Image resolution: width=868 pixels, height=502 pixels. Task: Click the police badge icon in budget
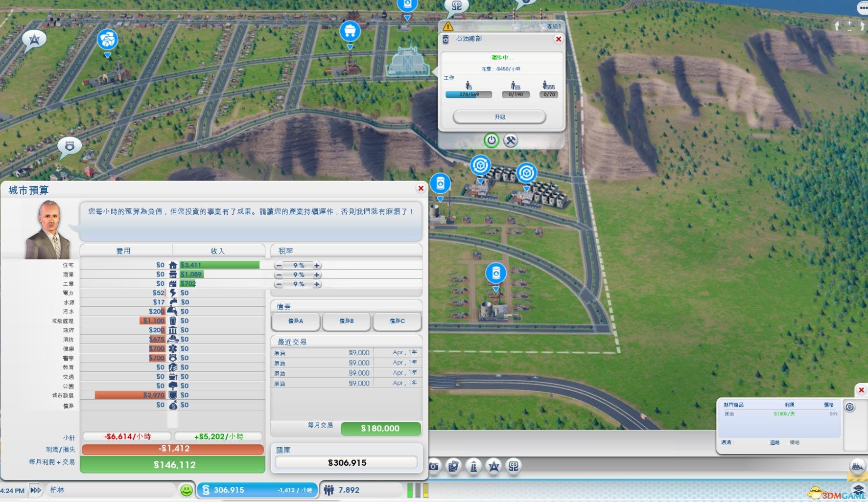[x=173, y=358]
